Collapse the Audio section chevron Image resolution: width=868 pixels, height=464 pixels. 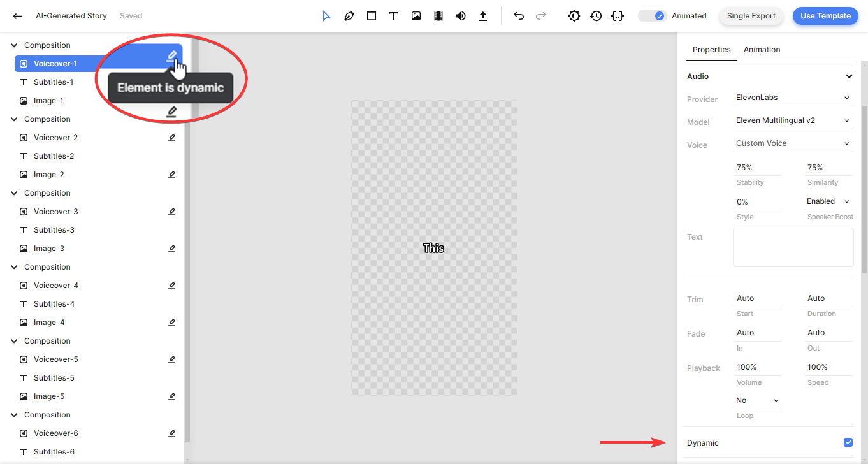[848, 76]
